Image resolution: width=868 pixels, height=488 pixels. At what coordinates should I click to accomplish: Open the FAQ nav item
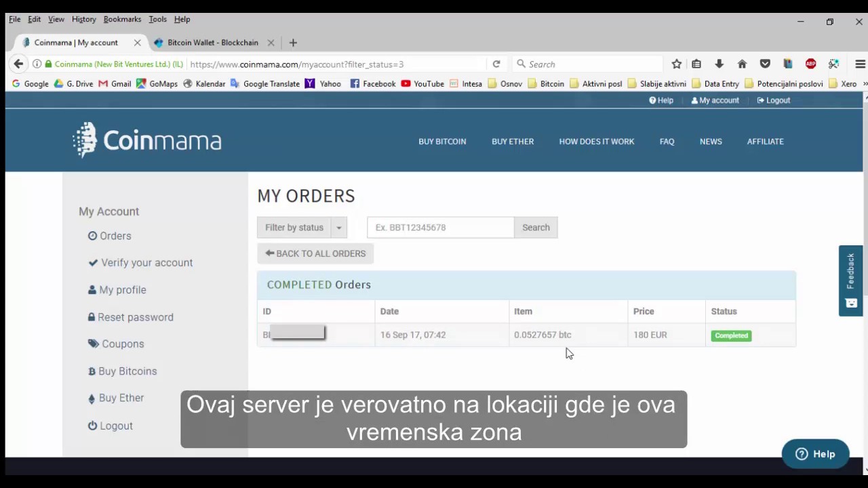pyautogui.click(x=667, y=142)
